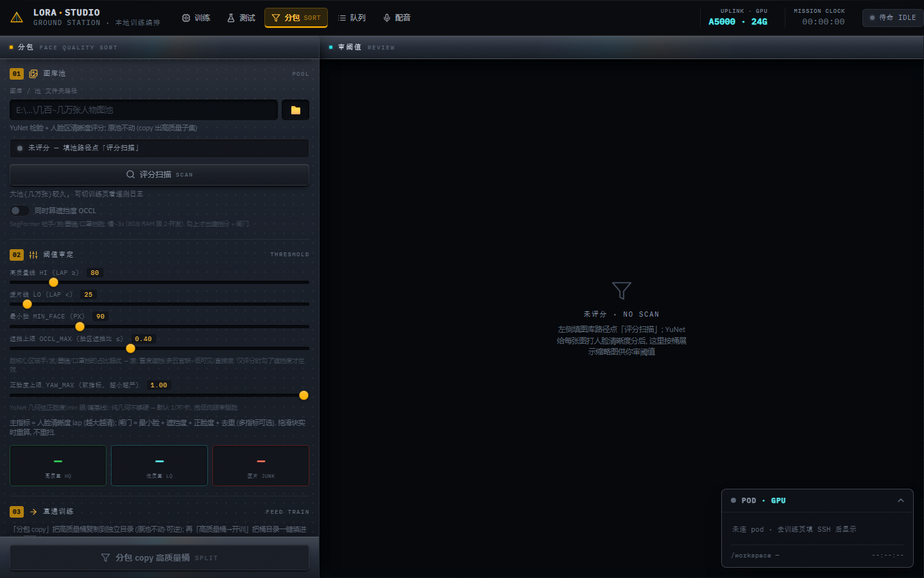
Task: Adjust the 最小脸 MIN_FACE slider handle
Action: coord(80,326)
